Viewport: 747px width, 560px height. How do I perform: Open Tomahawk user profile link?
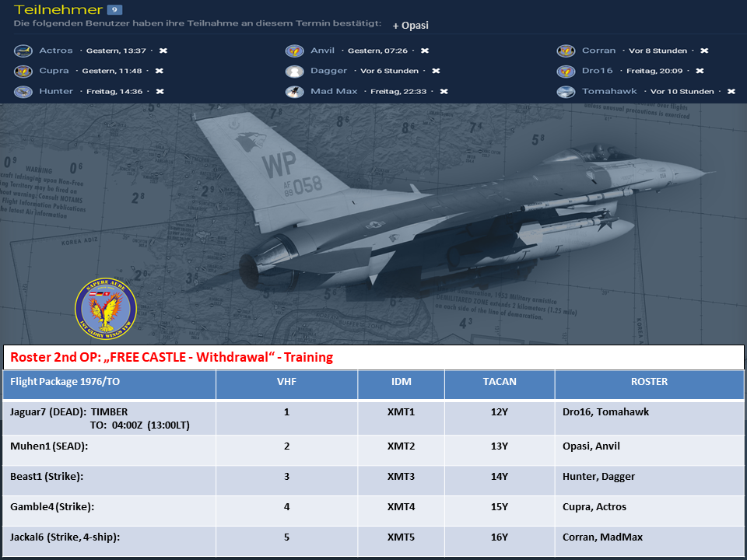click(609, 91)
